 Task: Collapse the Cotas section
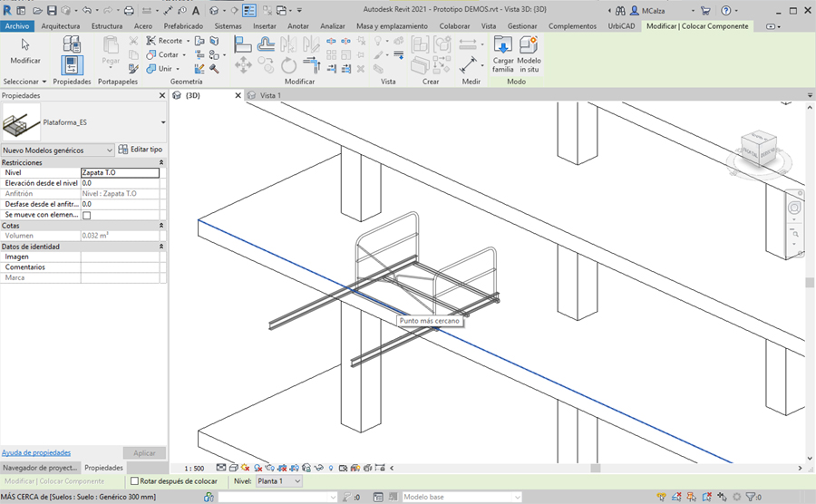tap(161, 226)
